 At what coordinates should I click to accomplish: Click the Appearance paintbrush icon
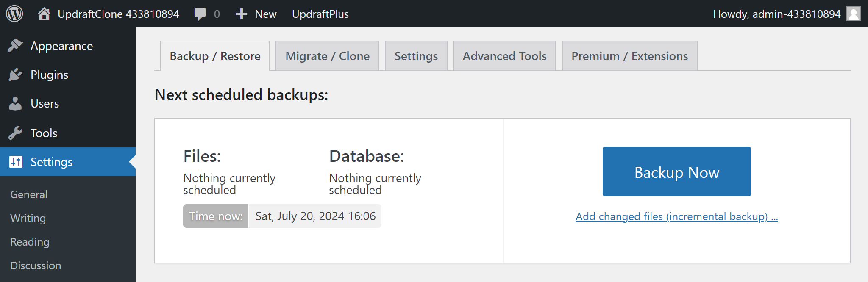[15, 46]
